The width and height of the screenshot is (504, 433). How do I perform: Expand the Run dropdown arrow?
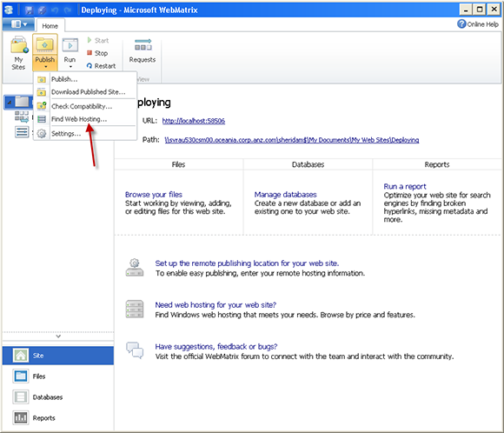[70, 67]
